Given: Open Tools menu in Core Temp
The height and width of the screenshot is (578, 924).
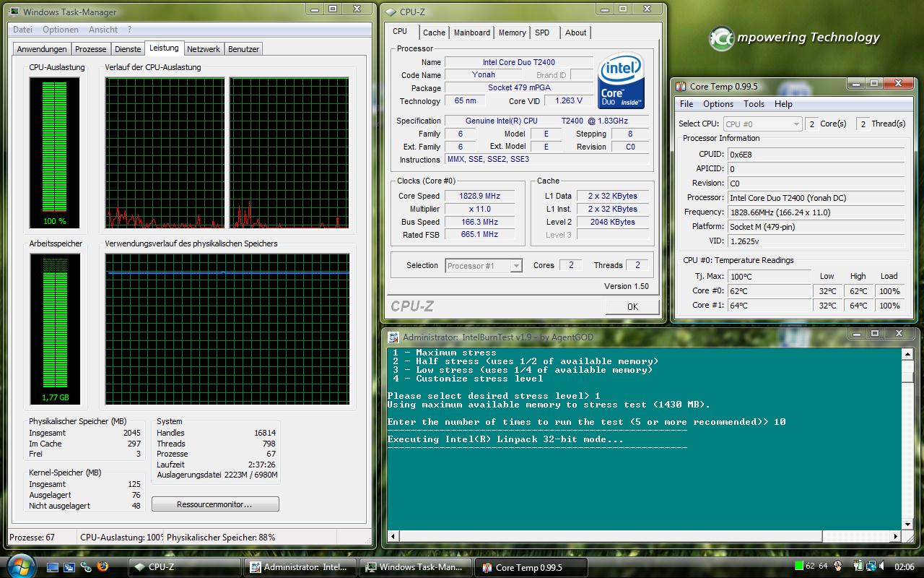Looking at the screenshot, I should coord(754,104).
